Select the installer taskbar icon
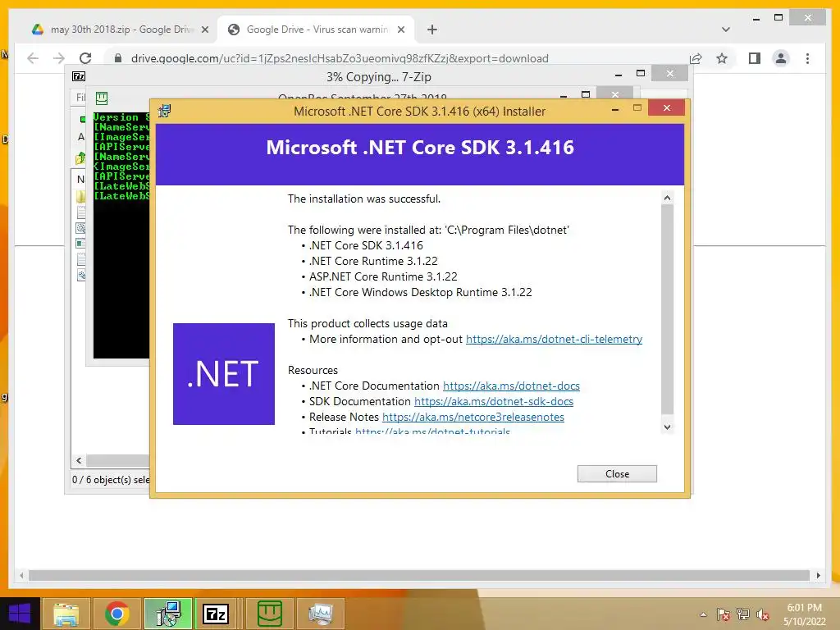The width and height of the screenshot is (840, 630). point(168,614)
